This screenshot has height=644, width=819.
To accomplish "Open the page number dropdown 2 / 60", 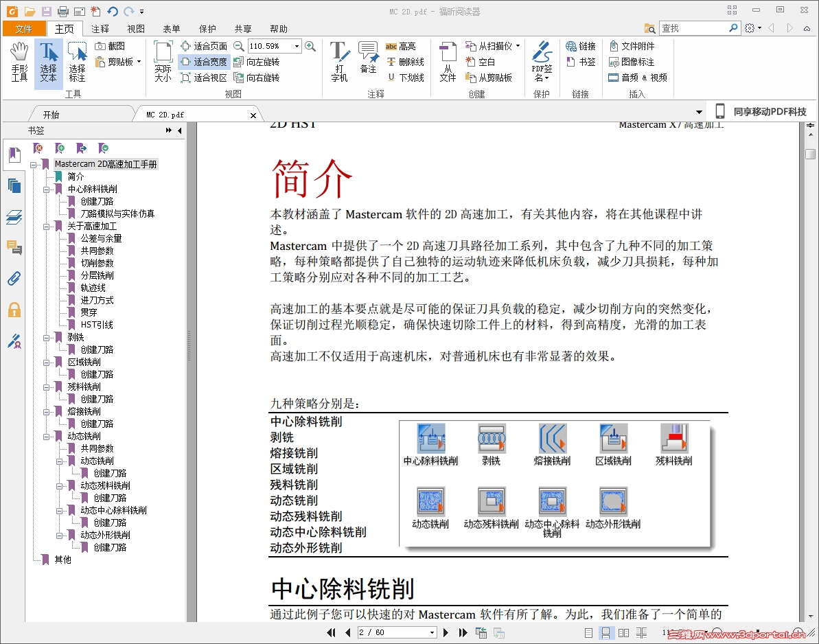I will (x=432, y=632).
